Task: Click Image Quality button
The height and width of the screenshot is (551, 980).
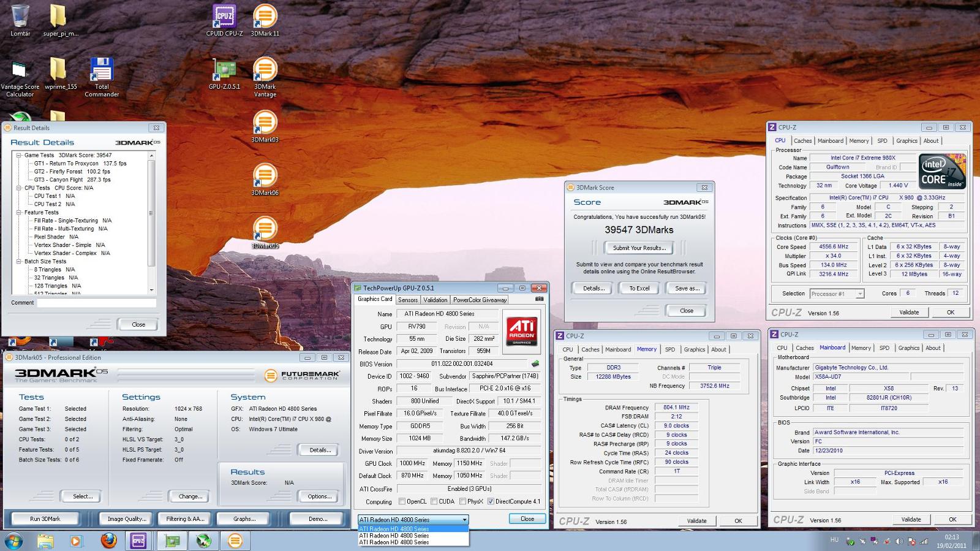Action: (127, 519)
